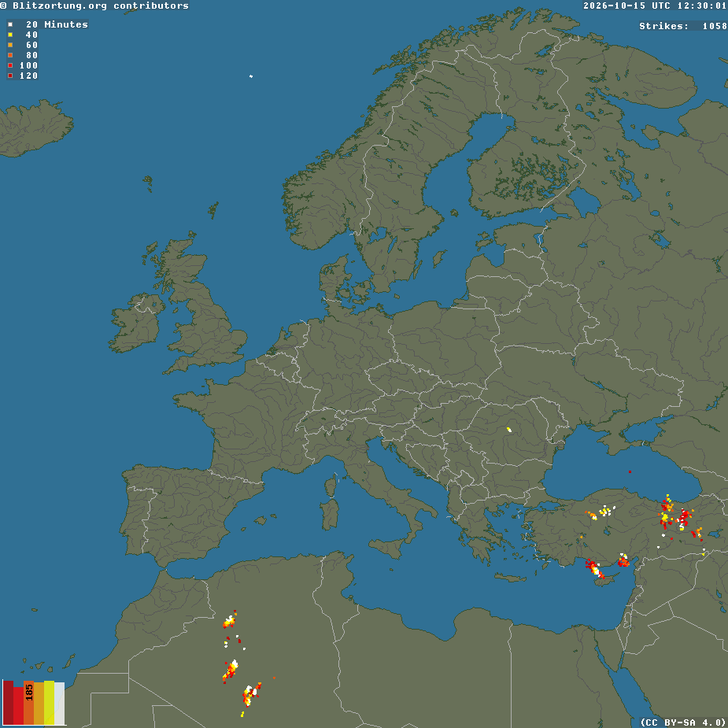Pick the red 100-minute legend square

tap(10, 65)
